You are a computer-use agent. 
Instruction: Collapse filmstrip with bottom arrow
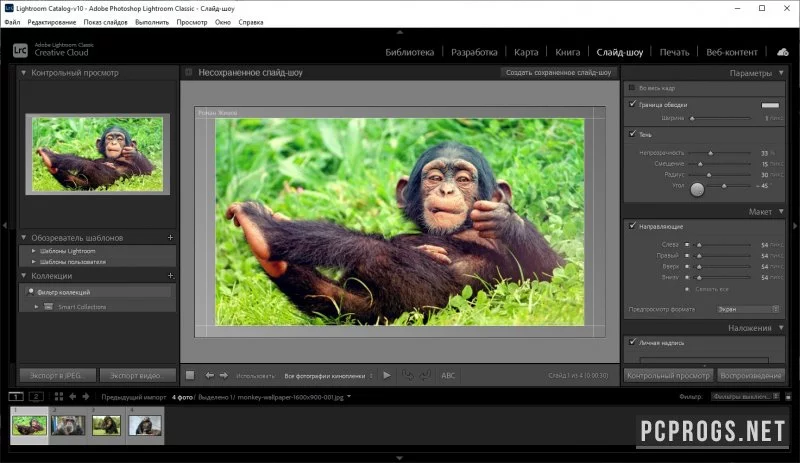pos(399,458)
